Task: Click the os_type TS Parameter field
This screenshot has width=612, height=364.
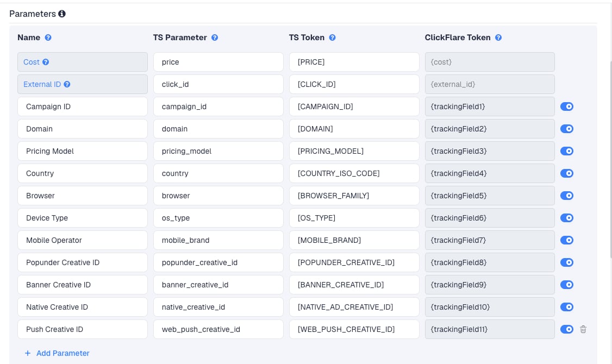Action: (218, 218)
